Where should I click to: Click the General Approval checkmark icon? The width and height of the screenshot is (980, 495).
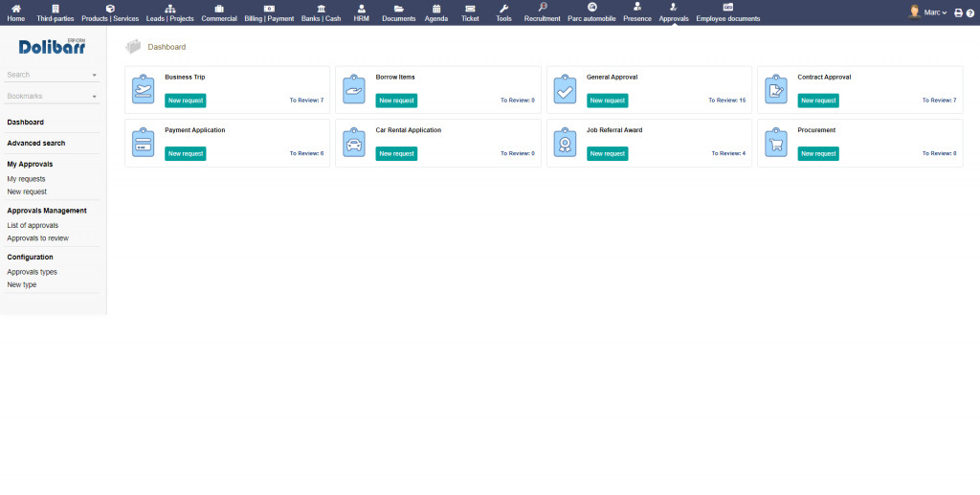pos(565,89)
